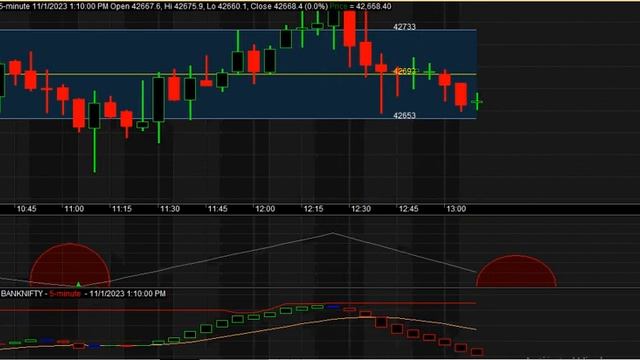Click the red 5-minute interval label
640x360 pixels.
(x=65, y=293)
